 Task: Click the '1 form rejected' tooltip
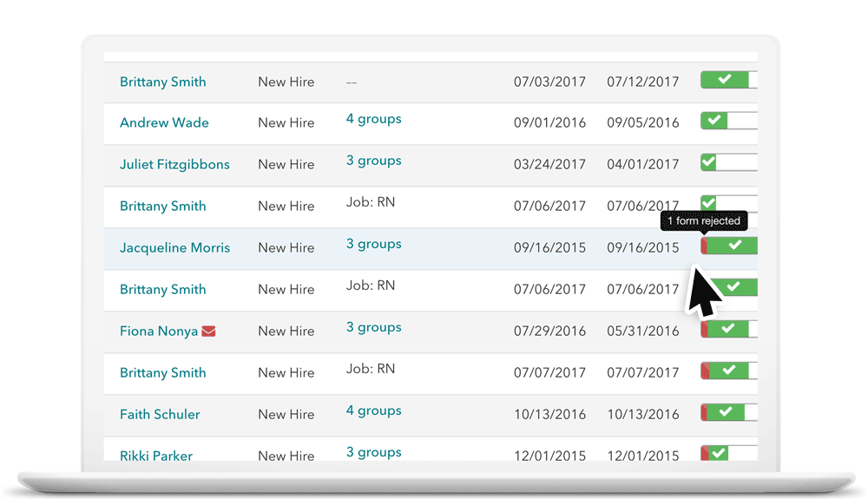(x=704, y=220)
